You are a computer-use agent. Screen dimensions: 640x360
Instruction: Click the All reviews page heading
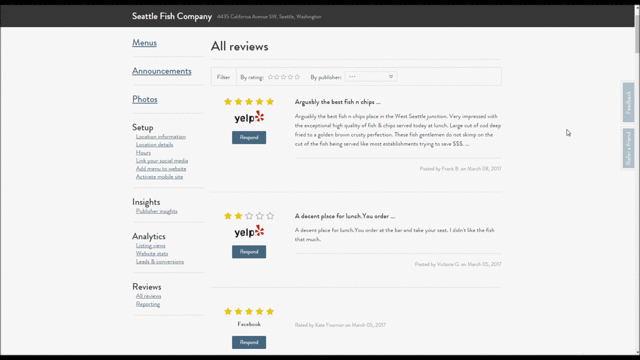pos(240,47)
